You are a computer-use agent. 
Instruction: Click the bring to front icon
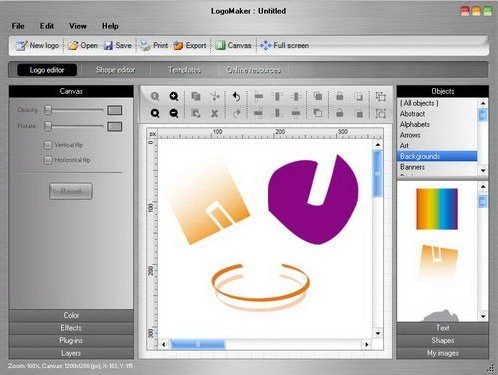pyautogui.click(x=318, y=96)
